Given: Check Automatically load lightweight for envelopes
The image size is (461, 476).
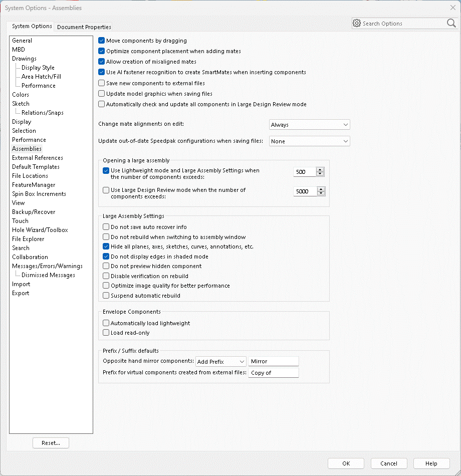Looking at the screenshot, I should click(x=106, y=323).
